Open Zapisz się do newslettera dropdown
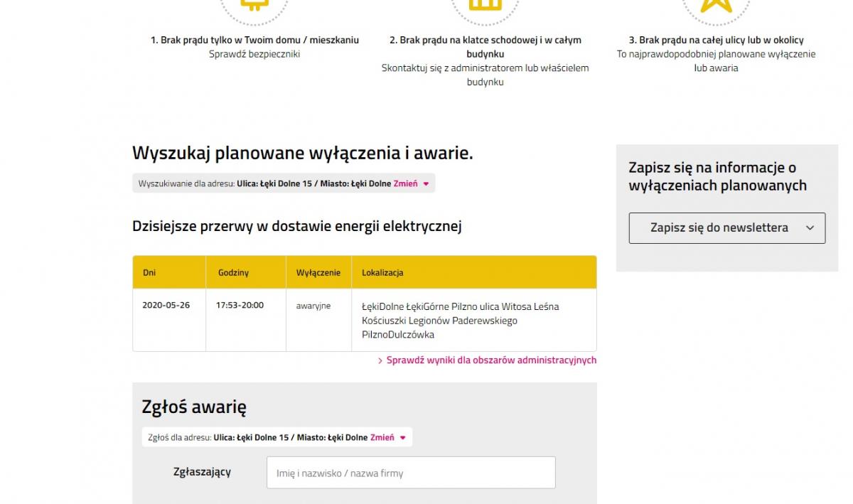 point(727,228)
